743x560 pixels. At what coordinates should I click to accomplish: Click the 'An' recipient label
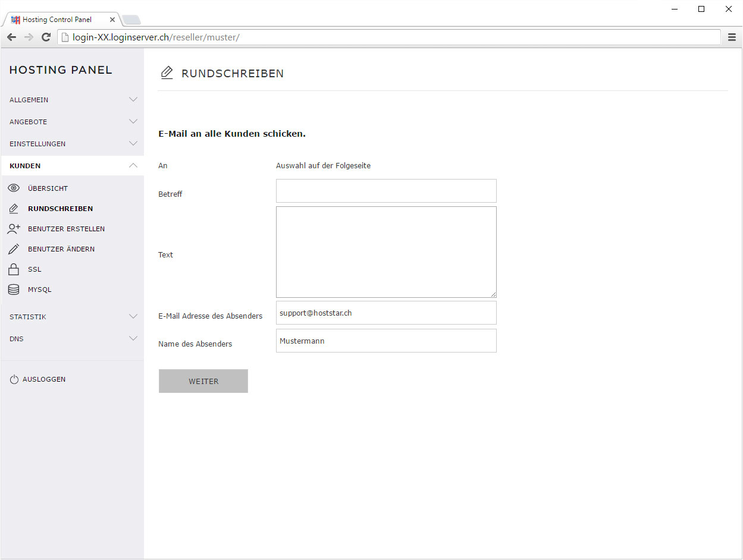163,166
